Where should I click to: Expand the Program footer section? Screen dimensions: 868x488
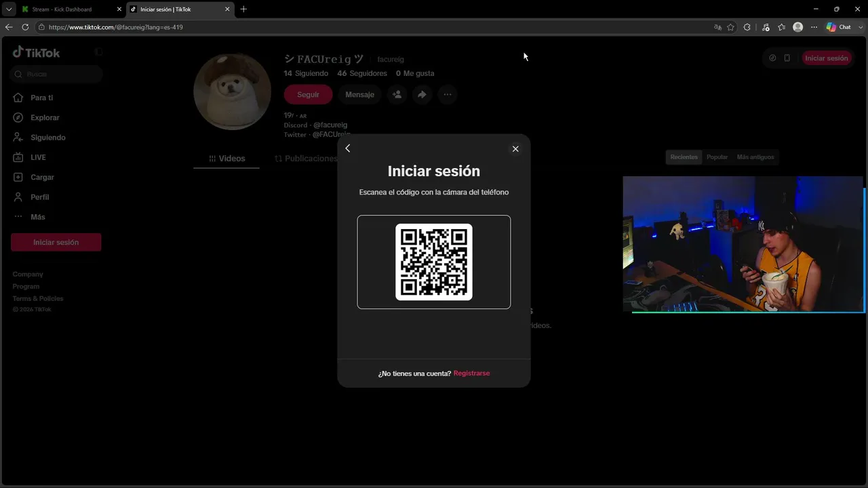pyautogui.click(x=26, y=287)
